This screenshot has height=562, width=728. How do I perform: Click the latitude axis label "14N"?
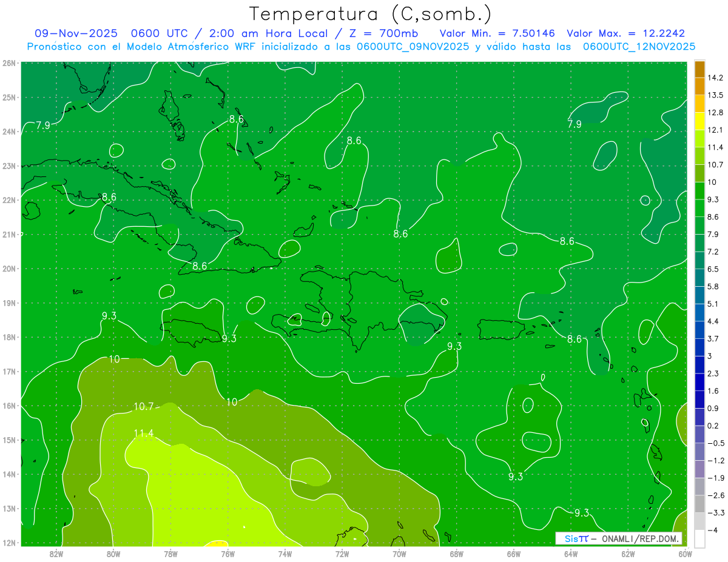(9, 474)
